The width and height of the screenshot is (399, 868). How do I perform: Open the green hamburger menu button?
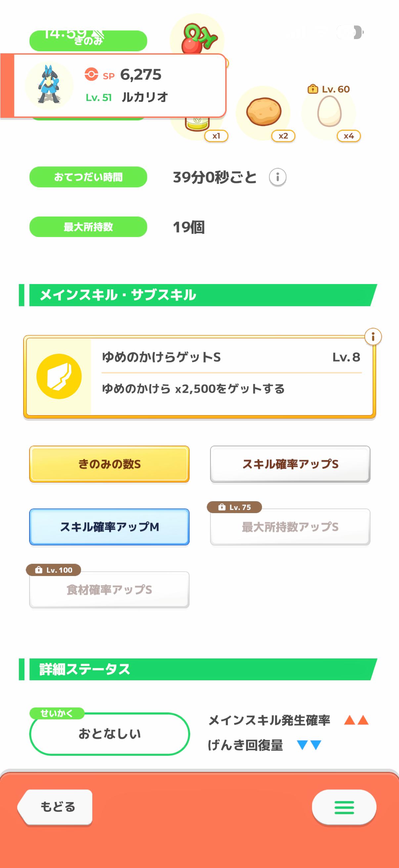[x=344, y=807]
